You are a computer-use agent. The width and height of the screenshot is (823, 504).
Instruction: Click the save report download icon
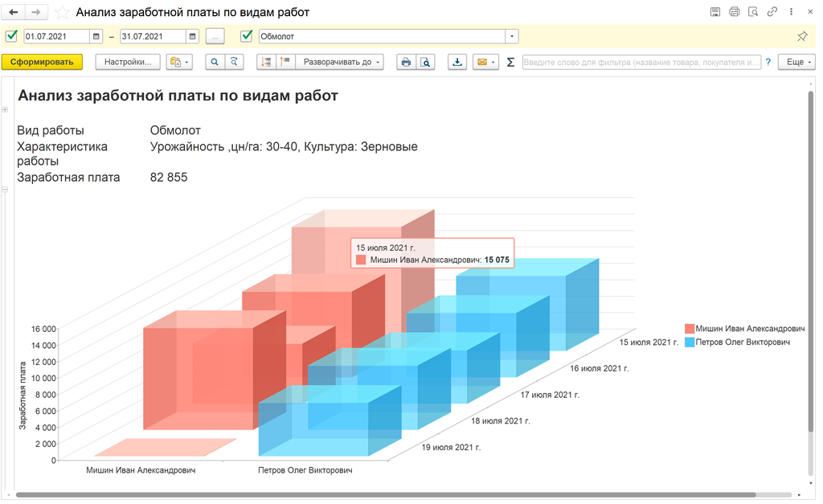click(x=457, y=62)
